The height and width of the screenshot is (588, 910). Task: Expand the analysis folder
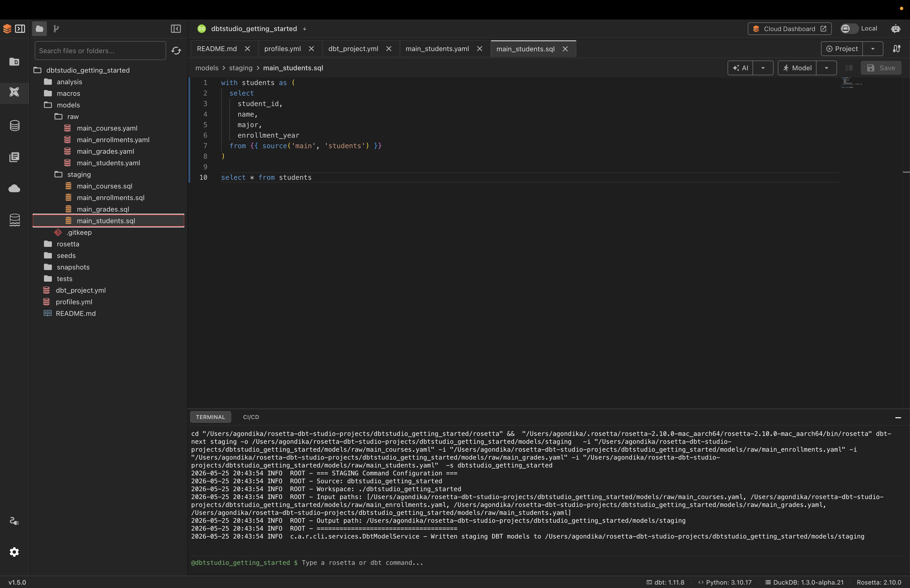point(69,82)
